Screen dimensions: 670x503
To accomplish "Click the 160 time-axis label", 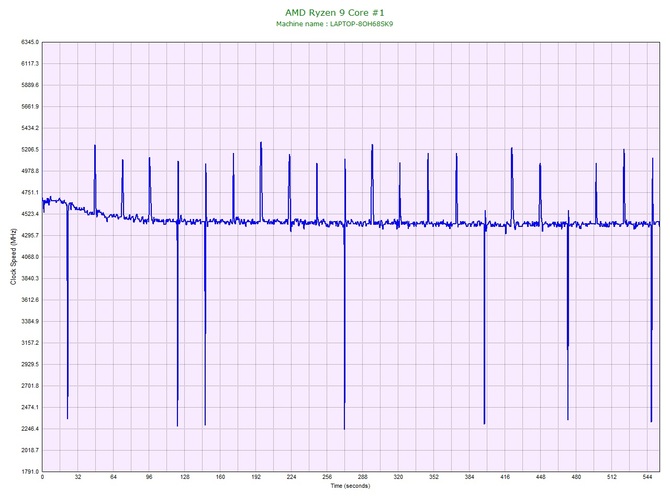I will point(220,477).
